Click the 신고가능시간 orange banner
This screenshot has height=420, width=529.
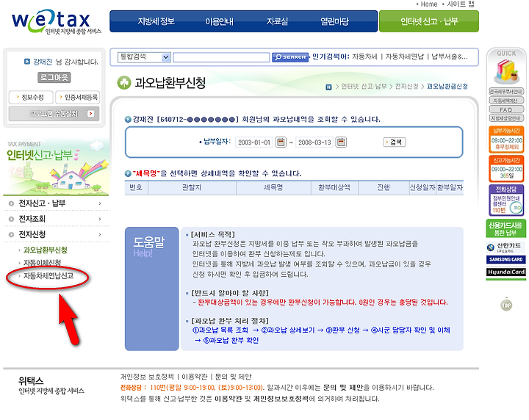point(506,169)
